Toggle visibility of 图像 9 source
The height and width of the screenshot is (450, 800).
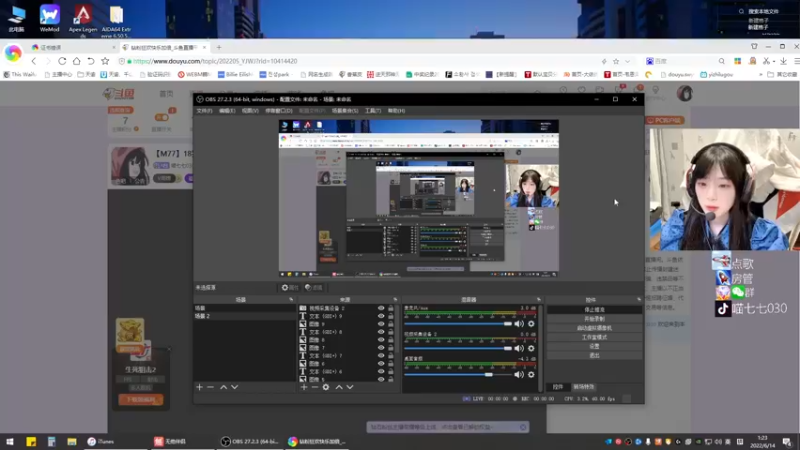[x=381, y=324]
